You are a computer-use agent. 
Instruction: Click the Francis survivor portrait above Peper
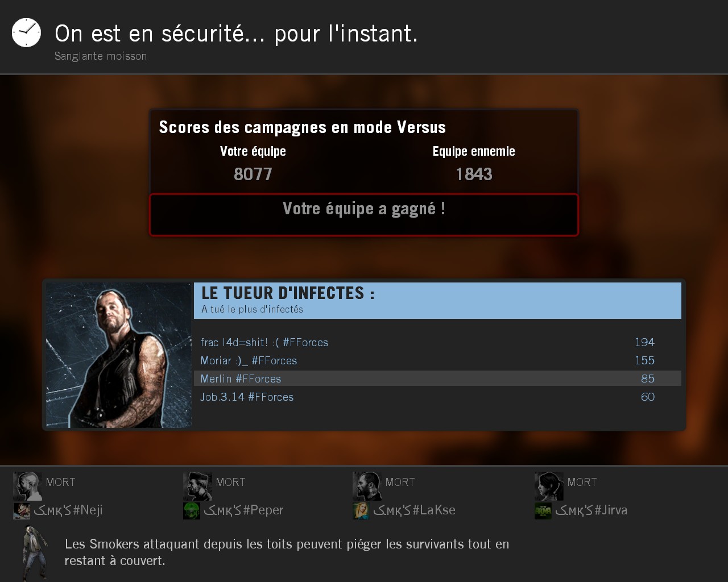(x=197, y=486)
